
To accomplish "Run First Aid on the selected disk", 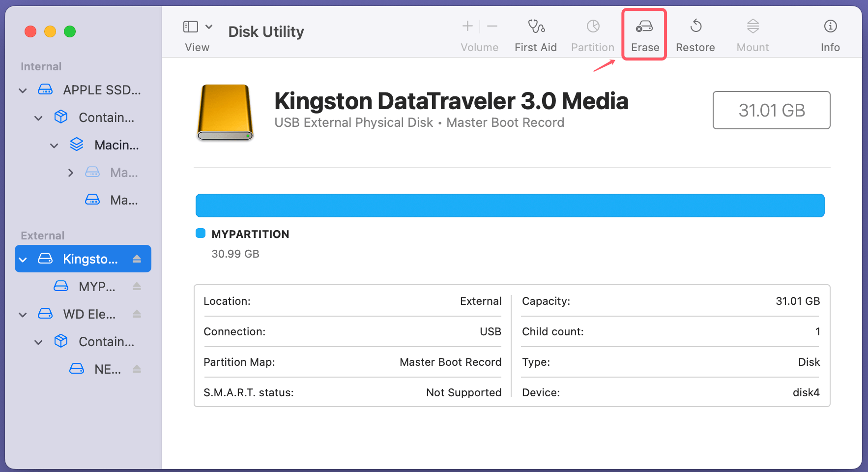I will [x=535, y=33].
